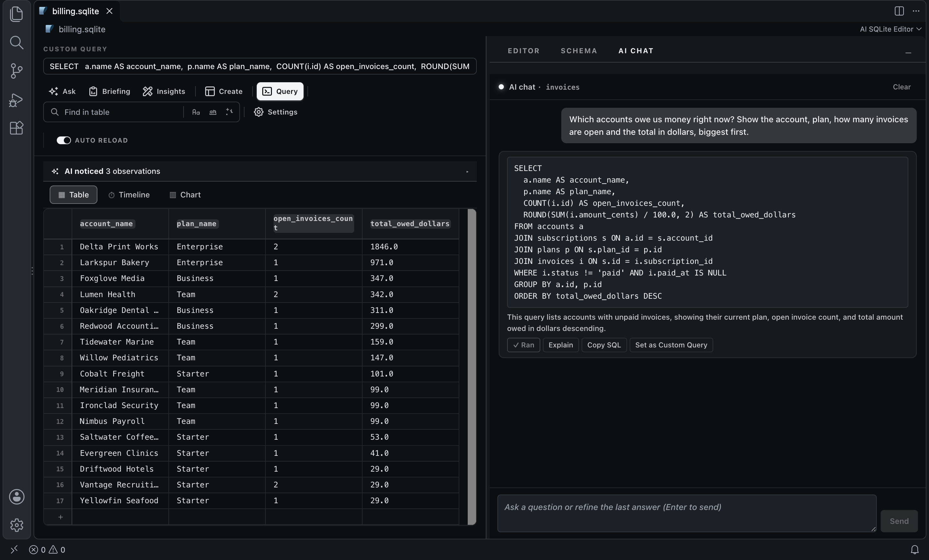Click the notifications bell in status bar
The image size is (929, 560).
pyautogui.click(x=914, y=549)
